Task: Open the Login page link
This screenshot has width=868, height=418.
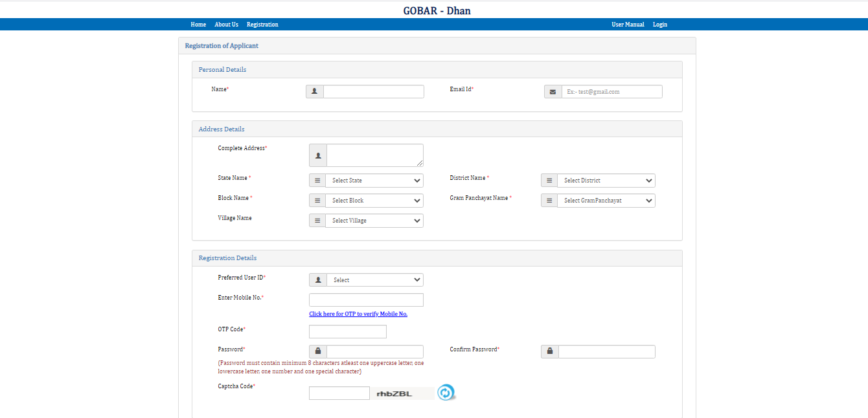Action: (660, 25)
